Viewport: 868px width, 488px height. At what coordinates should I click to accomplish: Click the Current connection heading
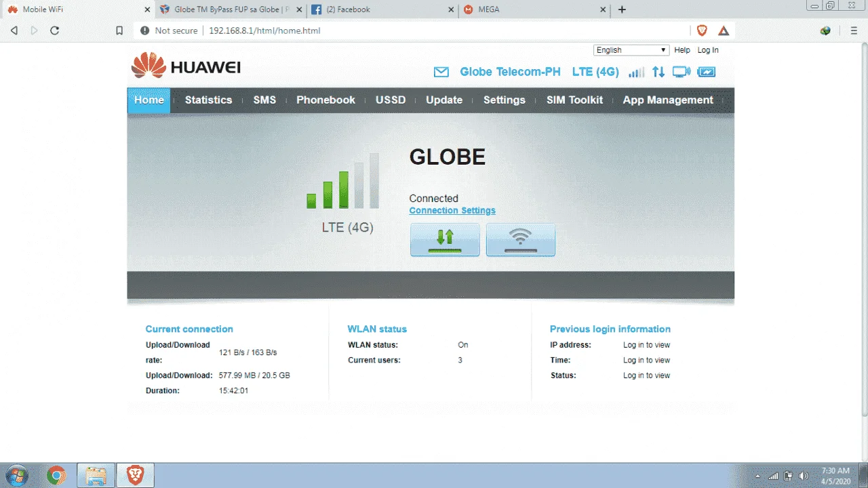[189, 329]
